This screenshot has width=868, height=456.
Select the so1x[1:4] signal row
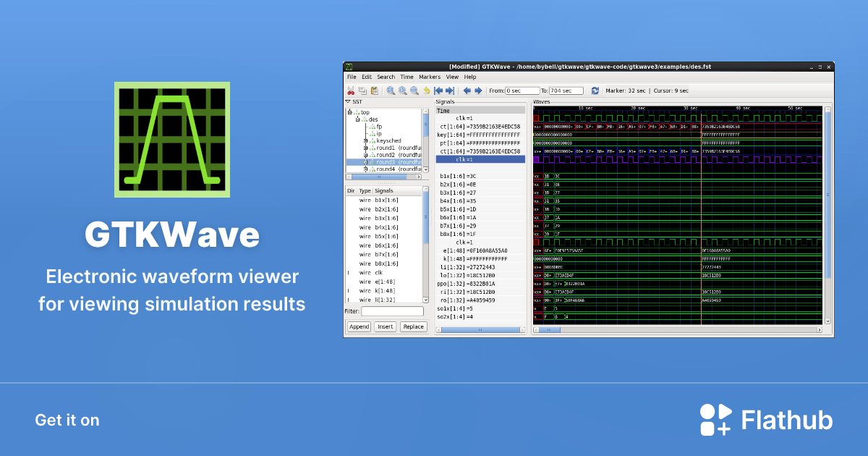(x=480, y=308)
